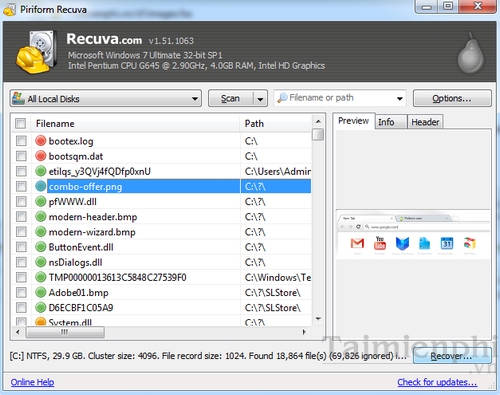Click the blue status dot for combo-offer.png
This screenshot has width=500, height=395.
[x=40, y=186]
